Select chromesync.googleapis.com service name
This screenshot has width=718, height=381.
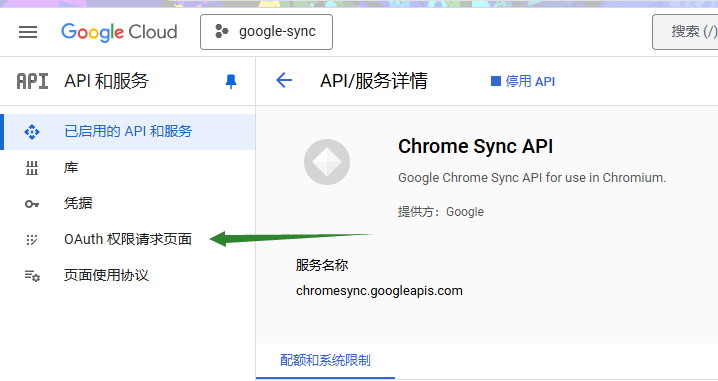(x=379, y=291)
